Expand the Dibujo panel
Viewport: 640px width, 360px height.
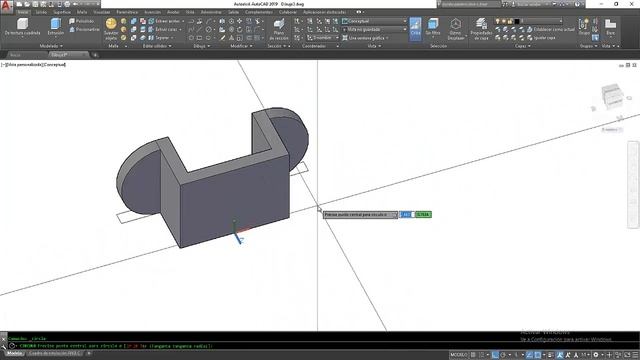202,46
